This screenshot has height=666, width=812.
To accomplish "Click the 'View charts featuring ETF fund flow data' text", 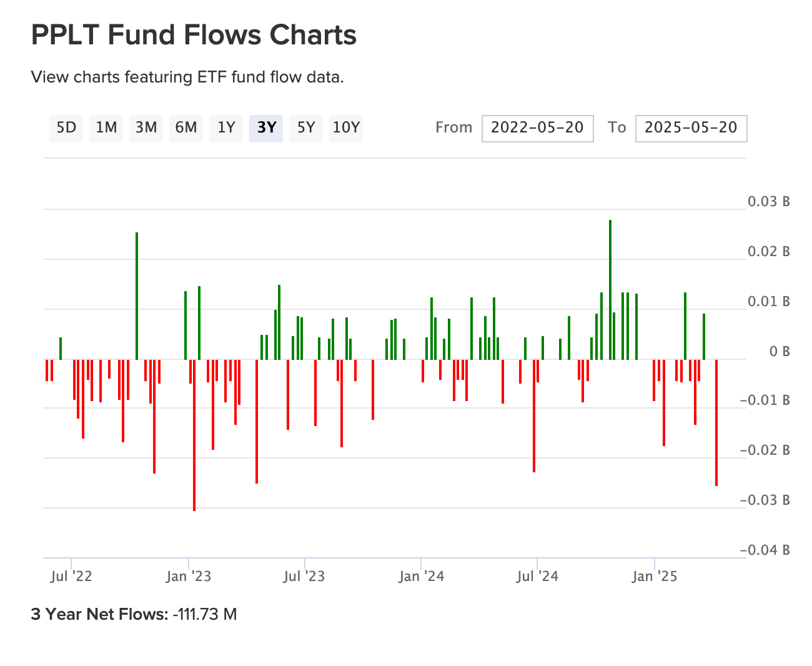I will [x=187, y=77].
